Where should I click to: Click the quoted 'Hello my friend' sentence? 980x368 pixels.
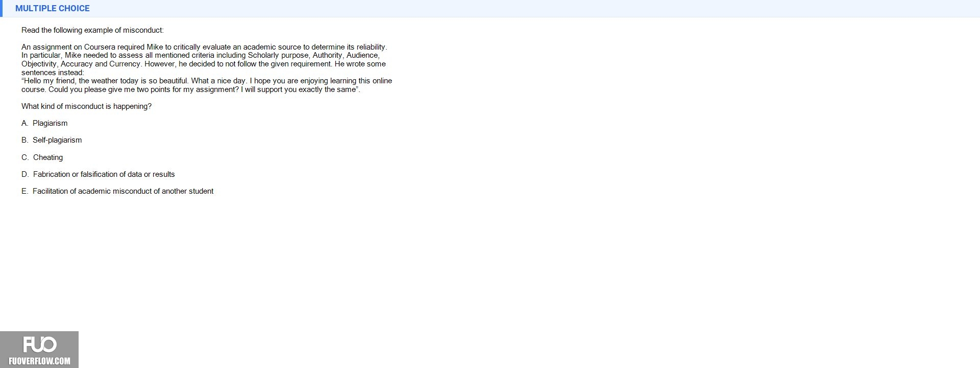pyautogui.click(x=207, y=81)
